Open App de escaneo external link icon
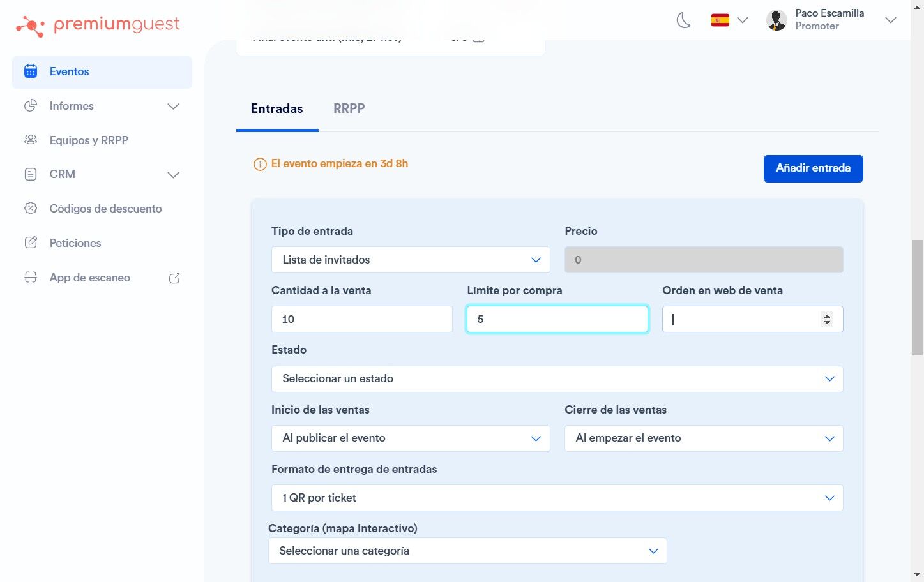This screenshot has height=582, width=924. [x=174, y=278]
